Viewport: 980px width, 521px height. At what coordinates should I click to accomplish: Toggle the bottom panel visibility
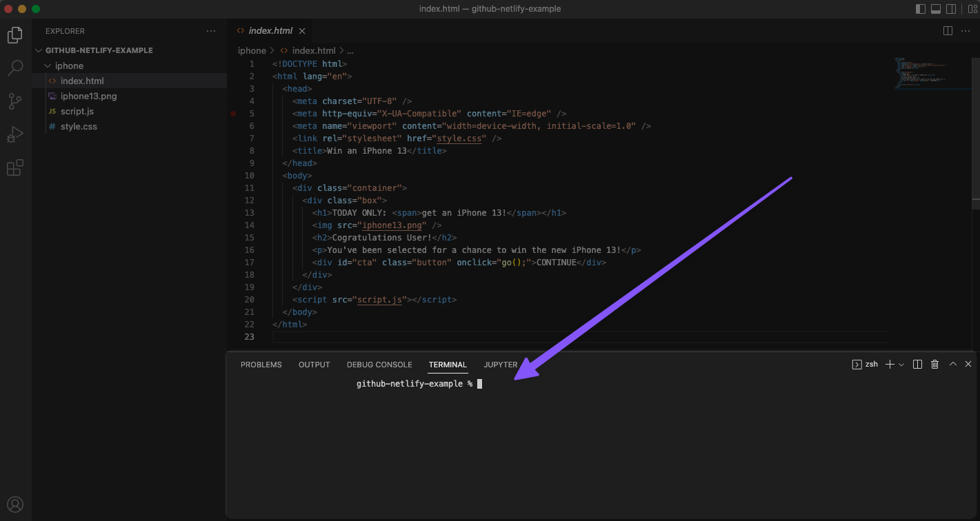(x=936, y=9)
